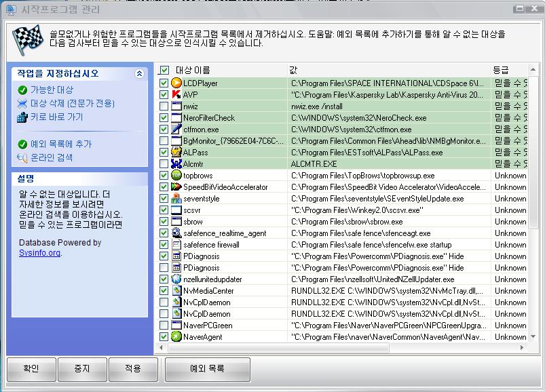Click the vertical scrollbar down arrow

tap(533, 336)
